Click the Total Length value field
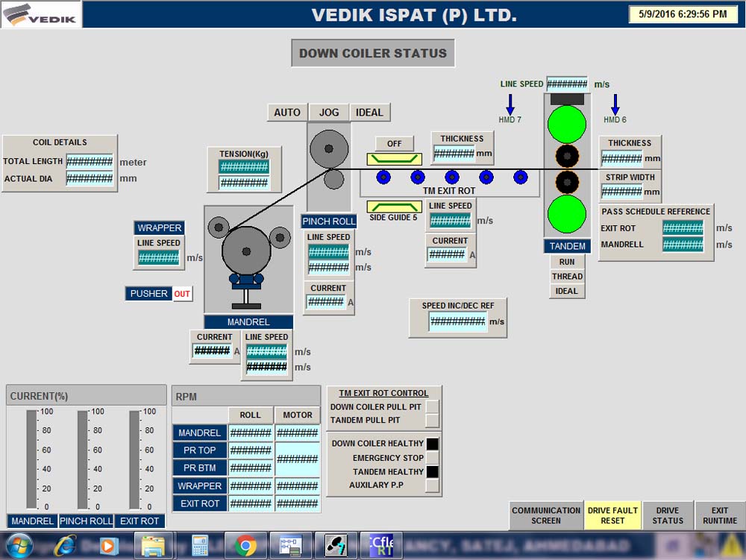 click(x=90, y=162)
